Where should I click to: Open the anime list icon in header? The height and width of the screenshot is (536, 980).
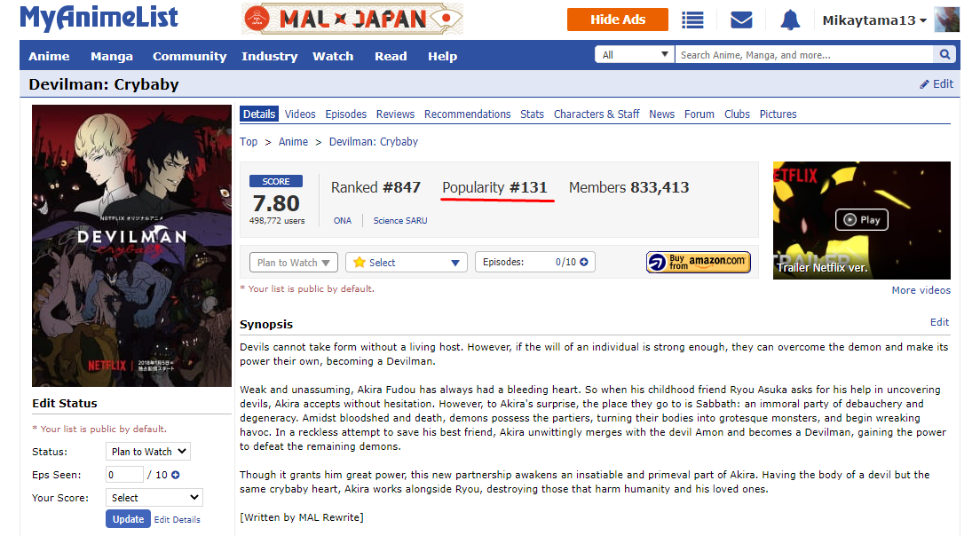pyautogui.click(x=692, y=20)
